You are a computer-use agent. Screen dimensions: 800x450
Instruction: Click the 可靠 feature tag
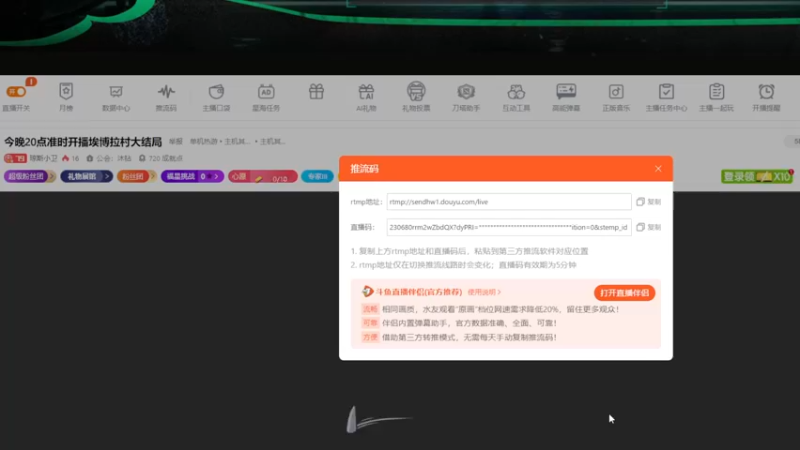coord(370,323)
